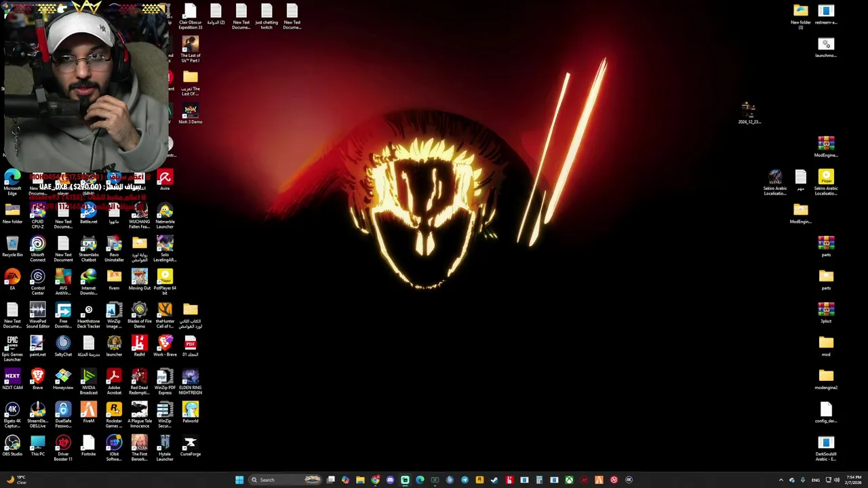
Task: Open This PC
Action: point(37,447)
